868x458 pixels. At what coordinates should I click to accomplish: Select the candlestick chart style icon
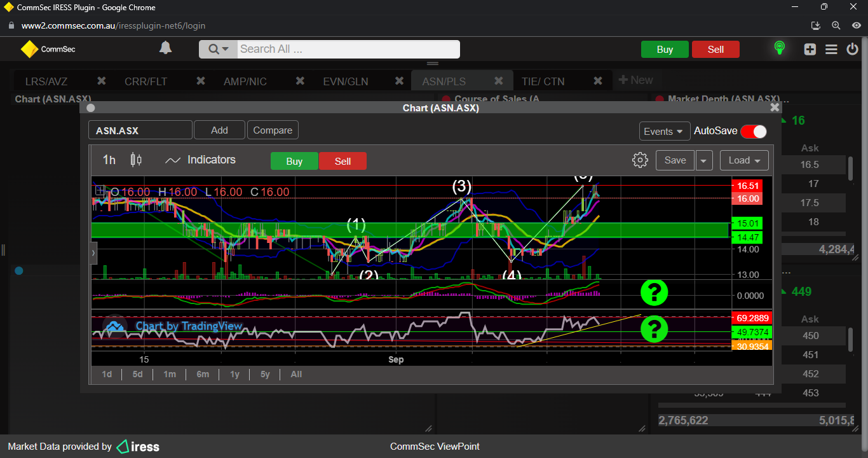pyautogui.click(x=135, y=160)
